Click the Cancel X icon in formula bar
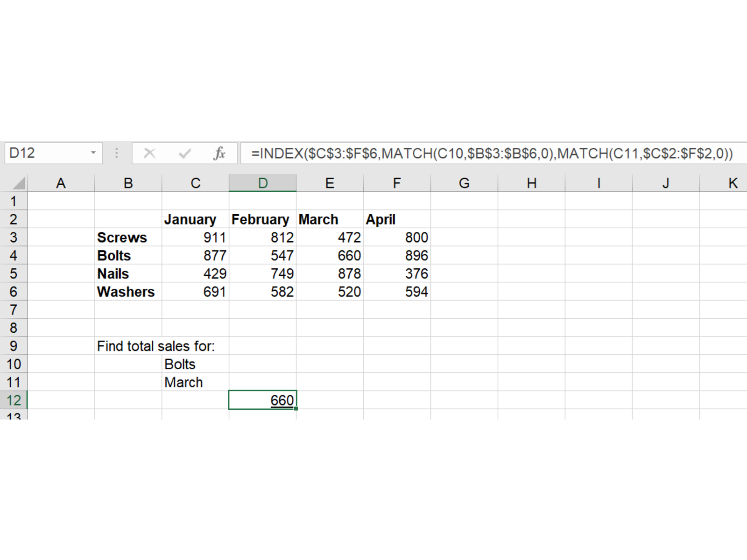The width and height of the screenshot is (747, 560). pyautogui.click(x=149, y=153)
